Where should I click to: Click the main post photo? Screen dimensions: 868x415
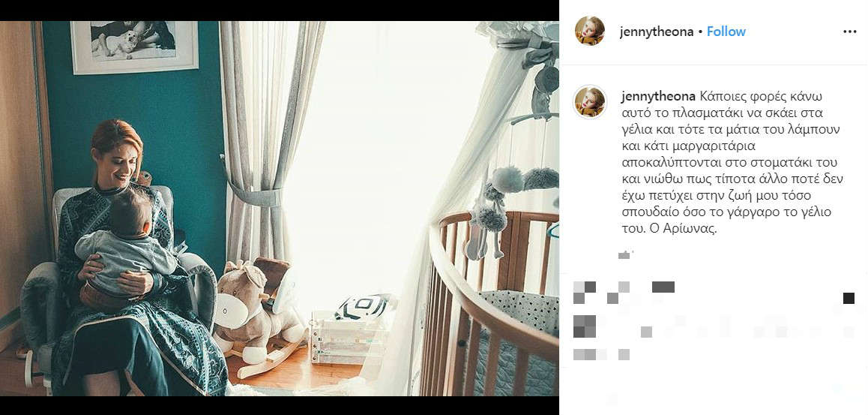point(279,209)
